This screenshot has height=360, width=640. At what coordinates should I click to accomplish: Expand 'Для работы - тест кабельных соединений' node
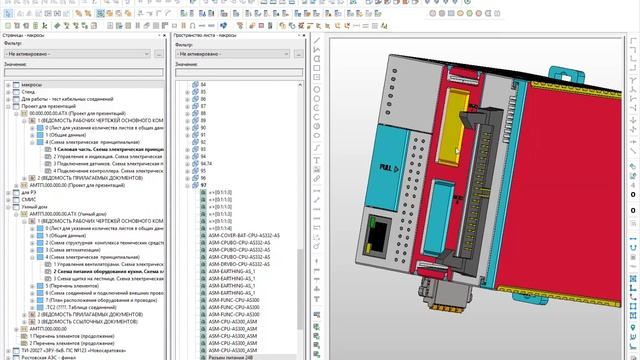8,99
